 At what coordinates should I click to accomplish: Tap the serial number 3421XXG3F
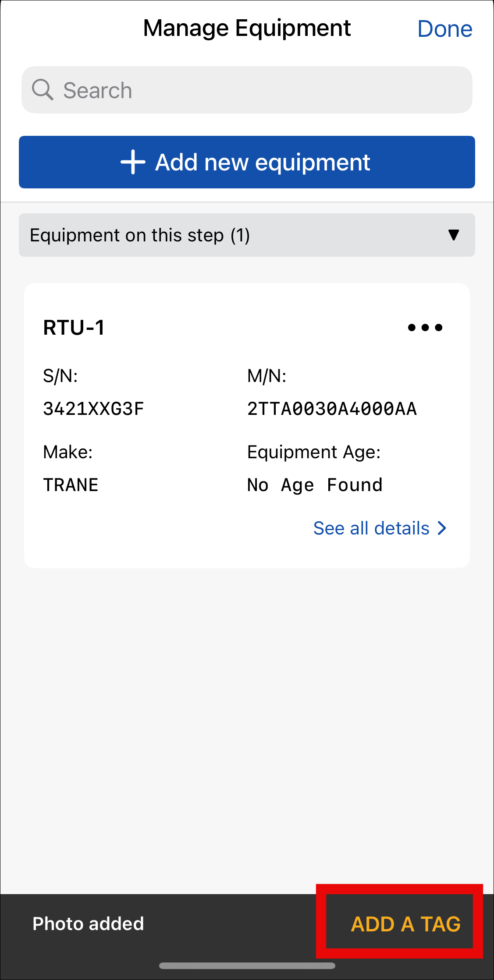point(93,409)
